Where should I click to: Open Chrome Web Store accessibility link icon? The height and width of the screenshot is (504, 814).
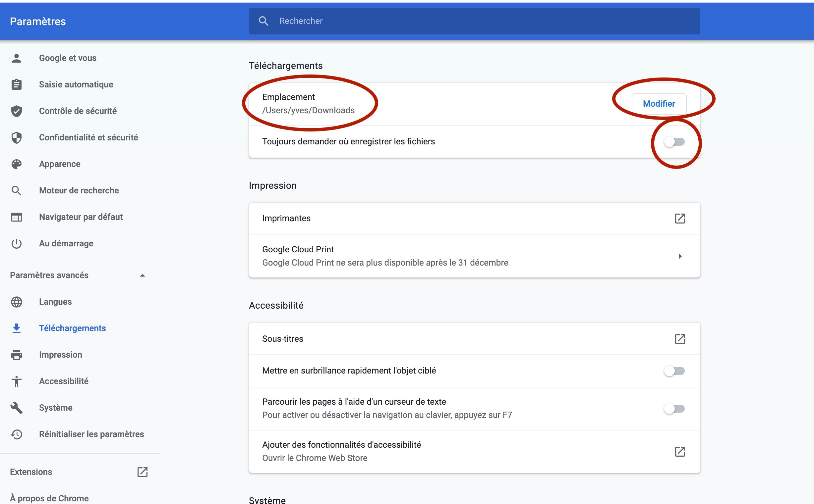point(679,452)
